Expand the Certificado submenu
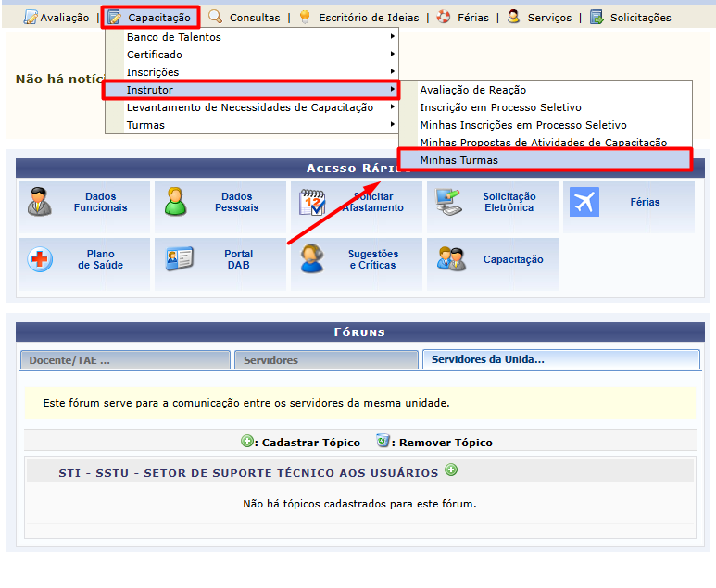Screen dimensions: 716x588 (252, 55)
